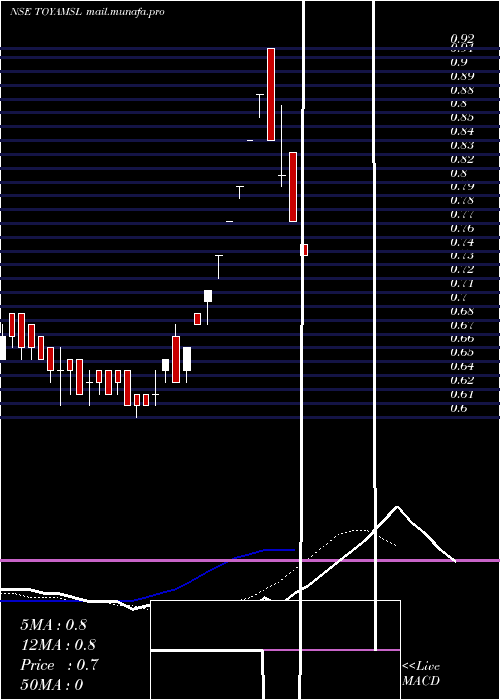Select the 0.88 price axis label

[462, 90]
